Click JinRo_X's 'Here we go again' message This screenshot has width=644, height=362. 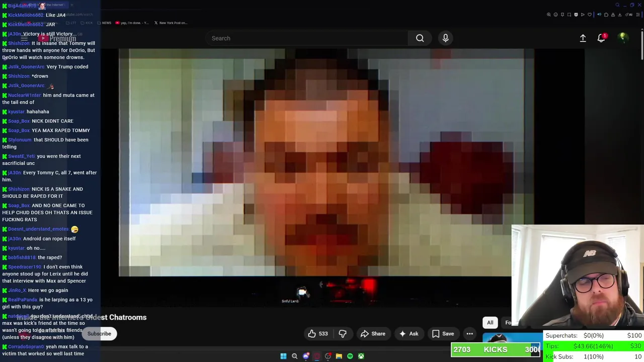(x=48, y=290)
